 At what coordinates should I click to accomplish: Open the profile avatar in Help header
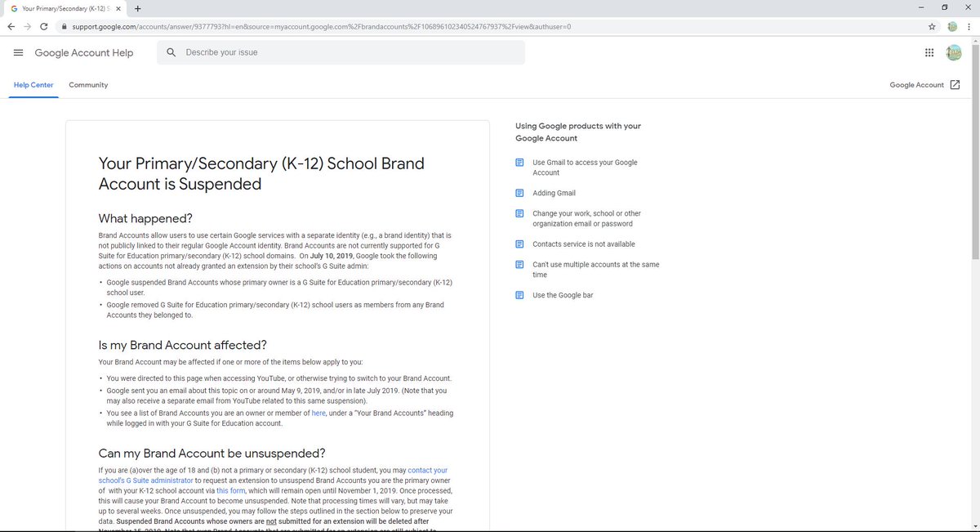[953, 52]
